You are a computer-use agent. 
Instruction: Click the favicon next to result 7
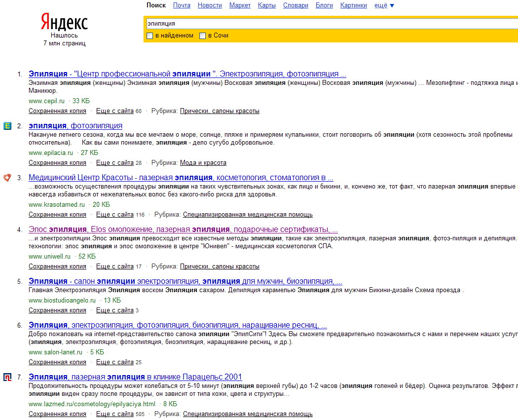pyautogui.click(x=7, y=378)
